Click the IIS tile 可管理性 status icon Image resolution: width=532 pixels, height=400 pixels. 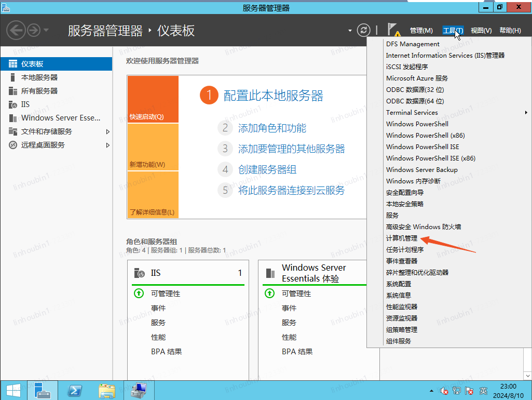tap(139, 294)
